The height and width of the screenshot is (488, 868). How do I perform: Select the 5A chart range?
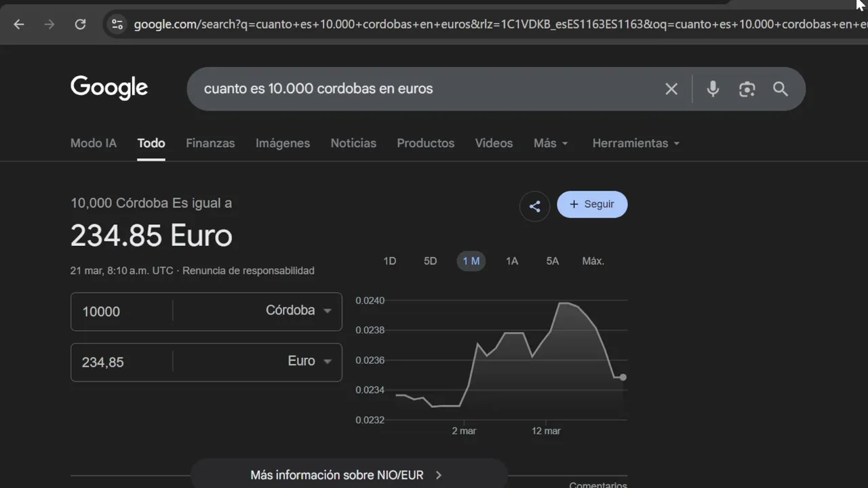point(553,261)
